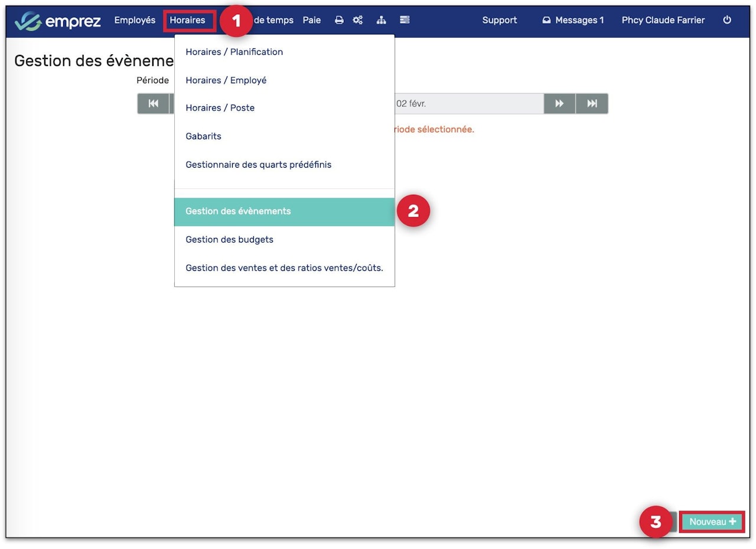This screenshot has height=549, width=756.
Task: Click the organization chart icon
Action: (382, 20)
